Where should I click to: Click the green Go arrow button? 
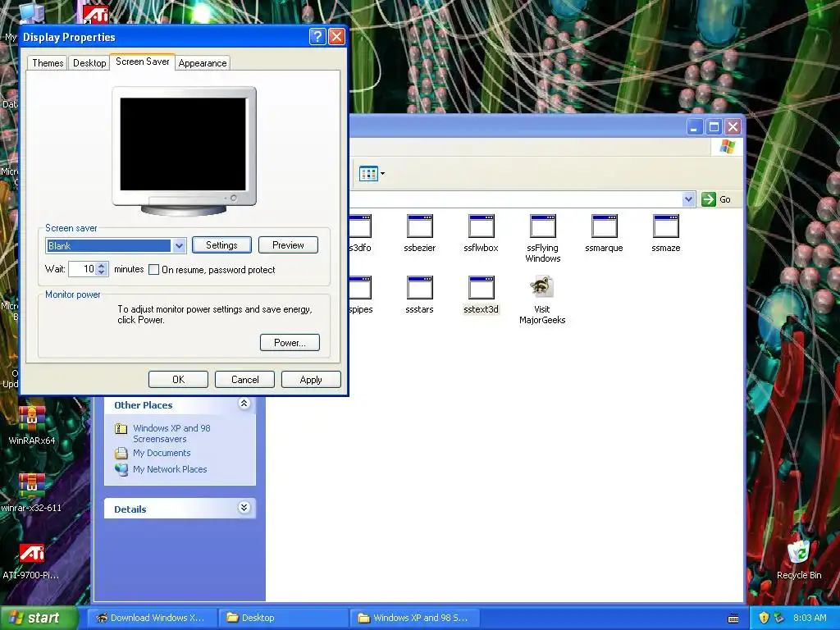point(709,199)
